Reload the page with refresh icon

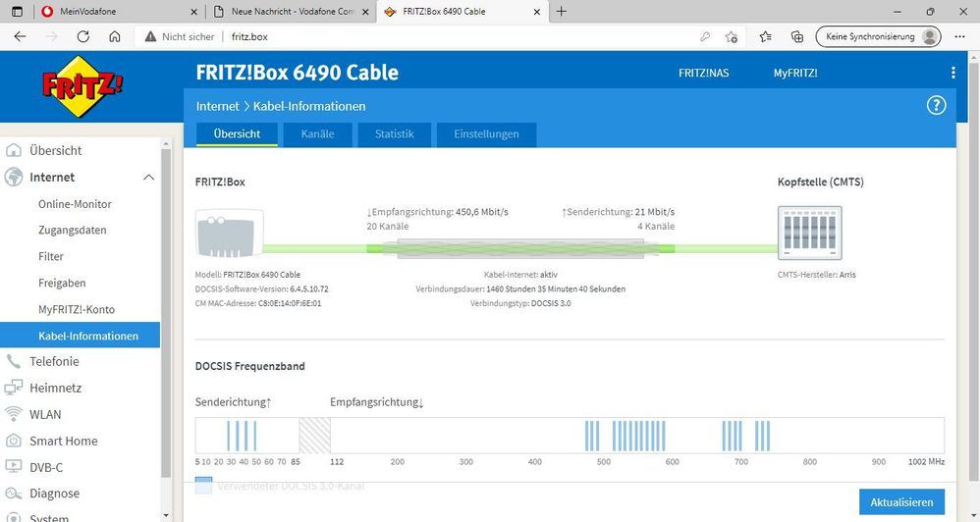[x=82, y=36]
